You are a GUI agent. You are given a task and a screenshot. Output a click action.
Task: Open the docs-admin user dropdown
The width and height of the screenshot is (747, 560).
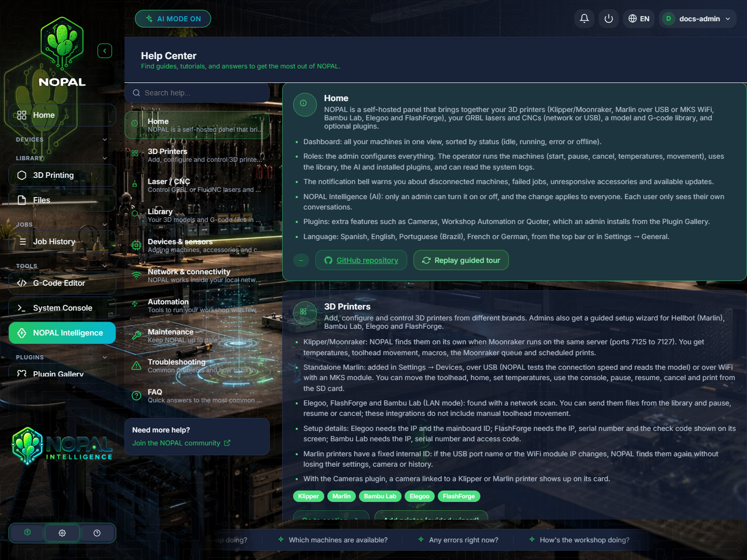tap(698, 19)
